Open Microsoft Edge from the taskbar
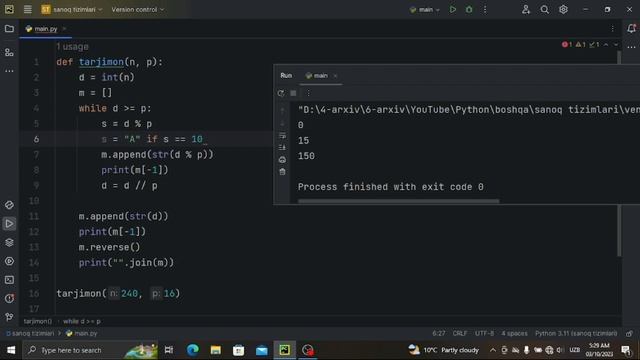Screen dimensions: 640x360 (x=193, y=350)
